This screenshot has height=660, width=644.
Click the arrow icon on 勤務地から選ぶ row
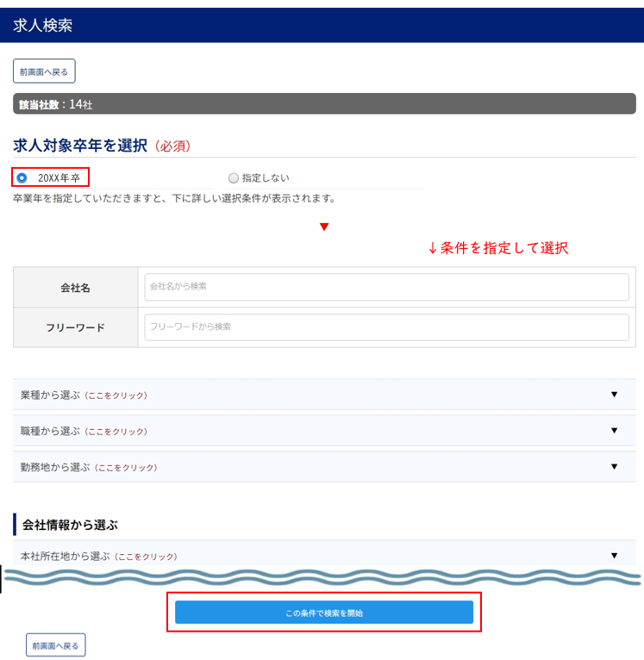(x=614, y=467)
